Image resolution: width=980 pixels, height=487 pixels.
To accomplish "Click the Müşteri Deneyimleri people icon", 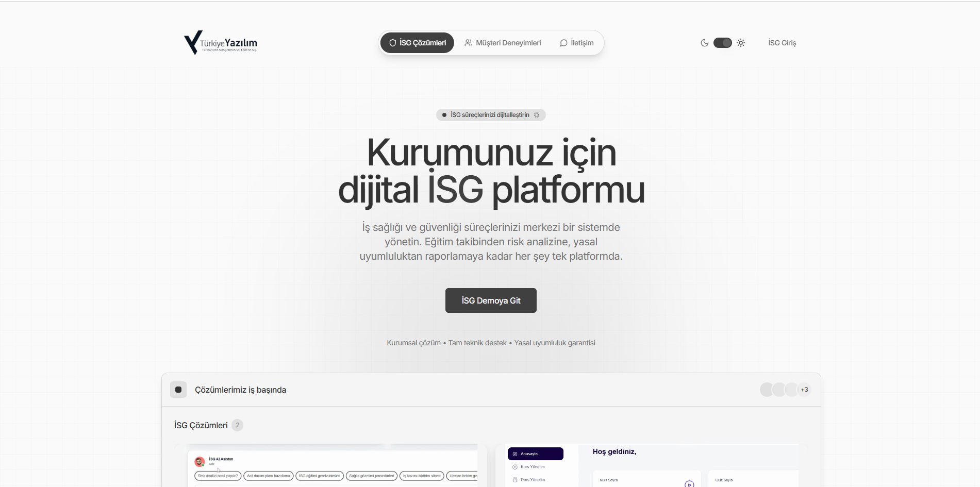I will click(x=468, y=43).
